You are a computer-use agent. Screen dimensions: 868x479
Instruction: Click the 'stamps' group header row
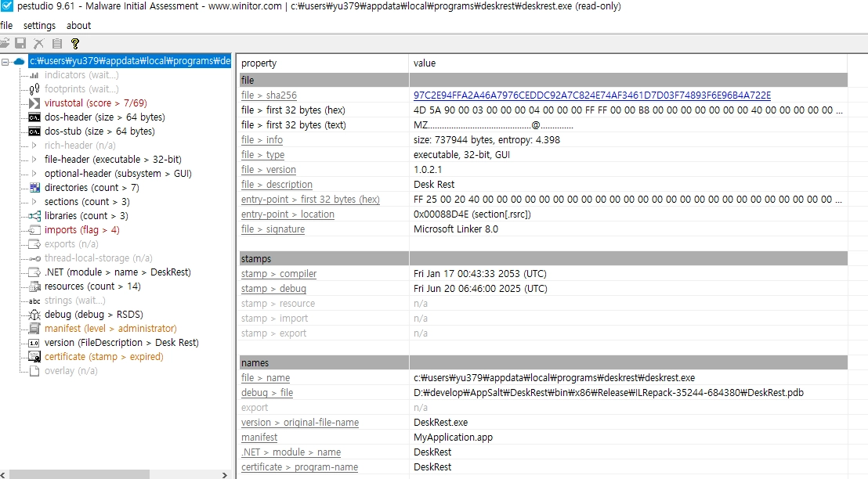(x=543, y=259)
